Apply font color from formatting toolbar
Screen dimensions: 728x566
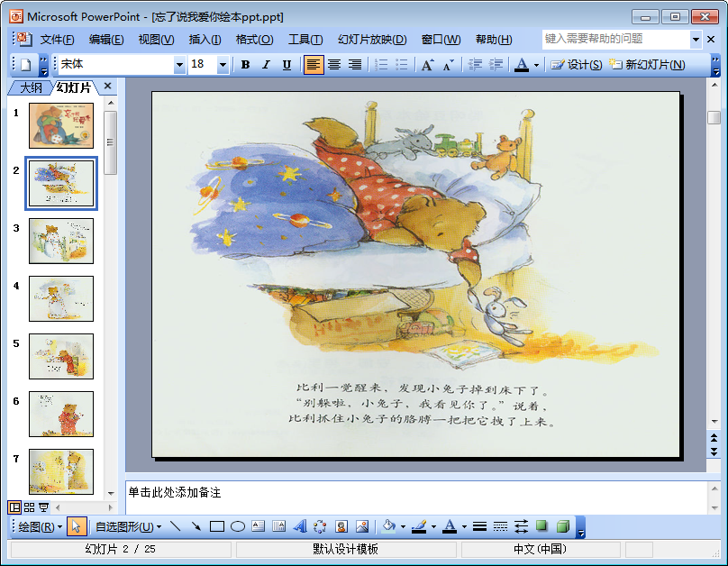522,65
